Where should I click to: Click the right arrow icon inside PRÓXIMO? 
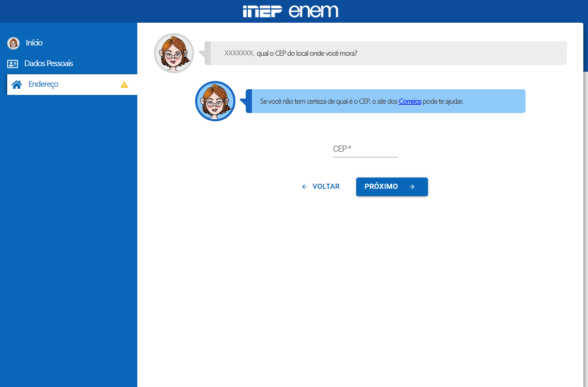point(412,187)
